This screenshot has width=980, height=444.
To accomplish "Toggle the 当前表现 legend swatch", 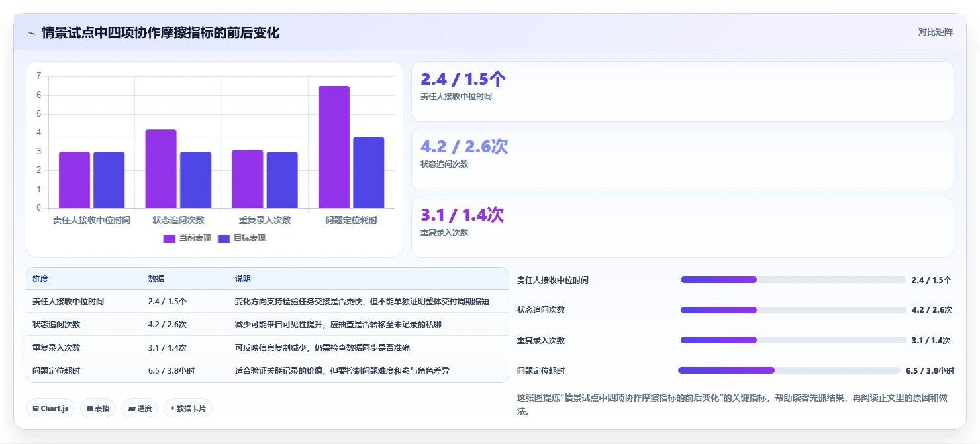I will click(170, 238).
